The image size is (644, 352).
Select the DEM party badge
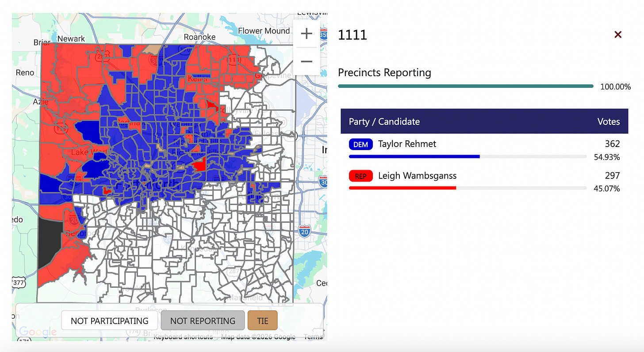coord(360,144)
